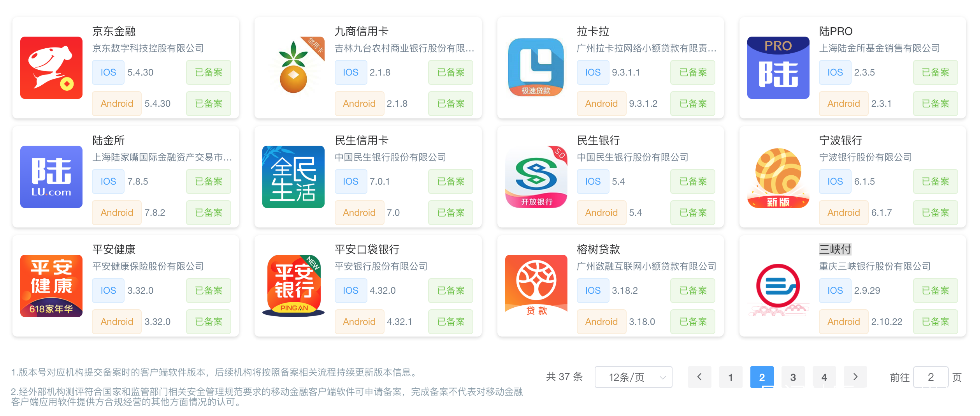Click the 平安口袋银行 app icon
Screen dimensions: 980x416
coord(293,286)
